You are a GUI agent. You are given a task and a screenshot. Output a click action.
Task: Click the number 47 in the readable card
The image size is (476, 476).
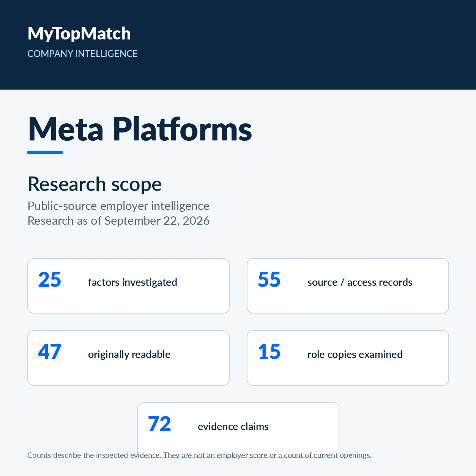pos(50,352)
